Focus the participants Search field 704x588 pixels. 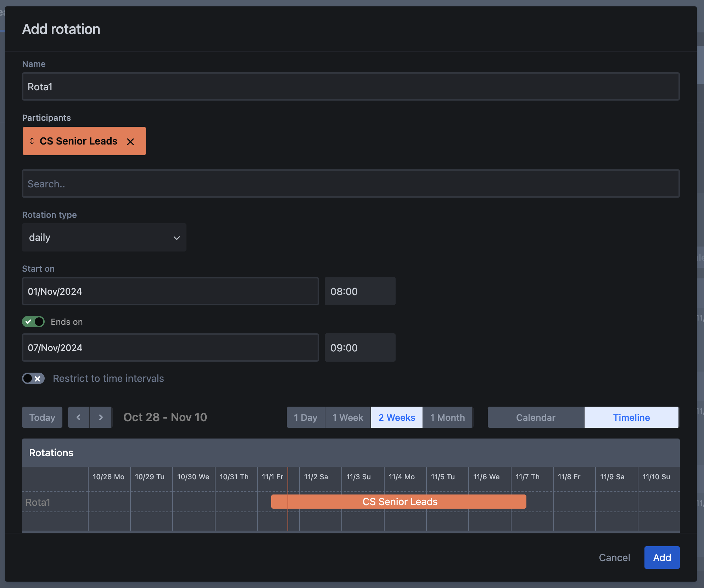coord(351,183)
